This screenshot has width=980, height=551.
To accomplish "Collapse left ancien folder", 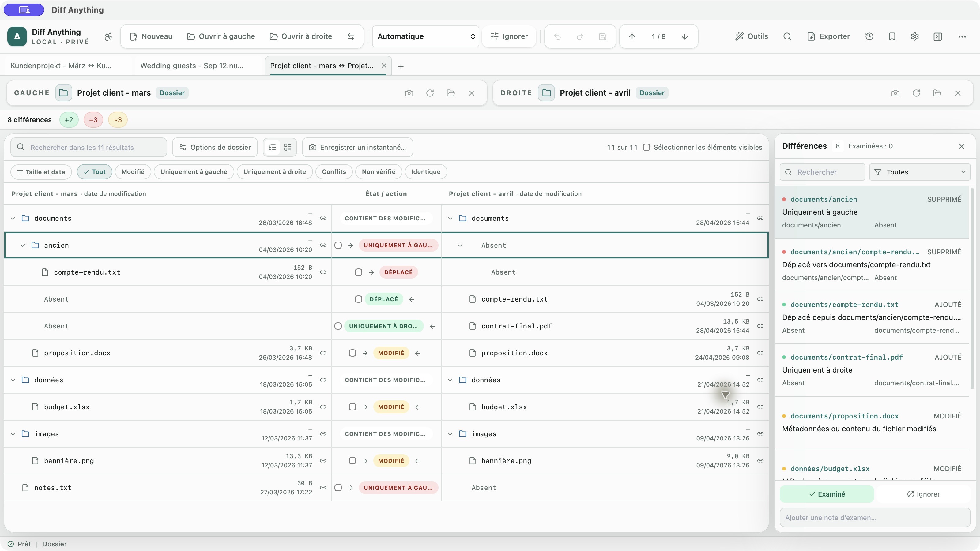I will click(x=23, y=245).
